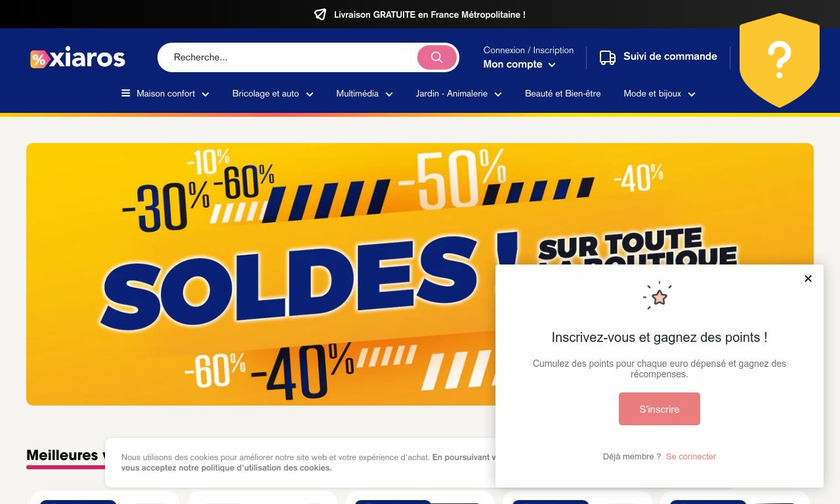840x504 pixels.
Task: Click the star rewards icon in popup
Action: 659,297
